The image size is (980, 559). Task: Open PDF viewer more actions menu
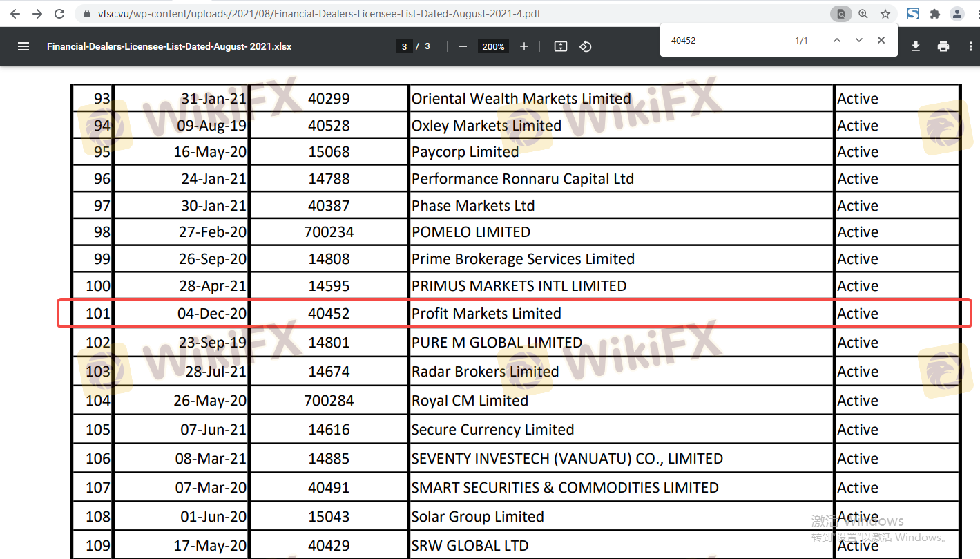[x=967, y=46]
